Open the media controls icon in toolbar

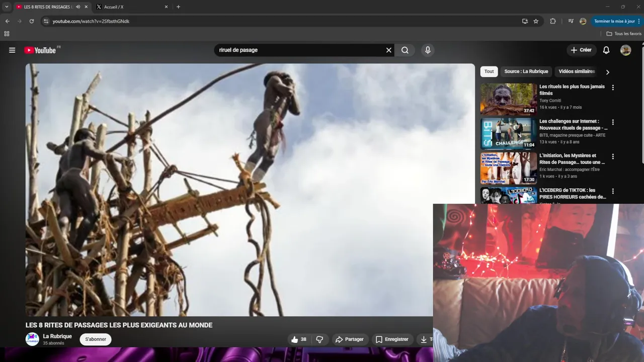tap(571, 21)
